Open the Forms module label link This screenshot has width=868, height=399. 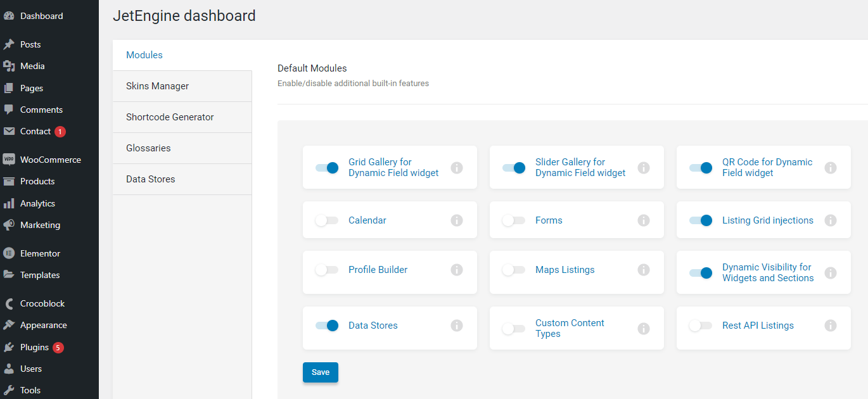pyautogui.click(x=549, y=220)
